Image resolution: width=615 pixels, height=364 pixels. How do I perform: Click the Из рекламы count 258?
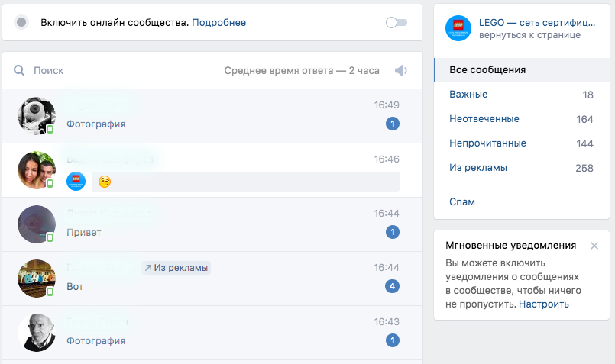coord(584,168)
